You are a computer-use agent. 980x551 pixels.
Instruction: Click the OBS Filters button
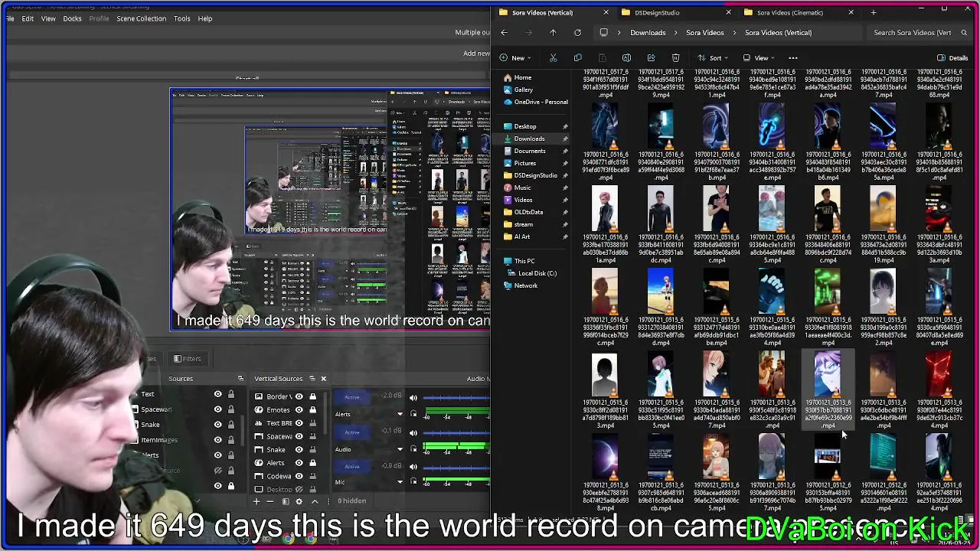tap(187, 358)
